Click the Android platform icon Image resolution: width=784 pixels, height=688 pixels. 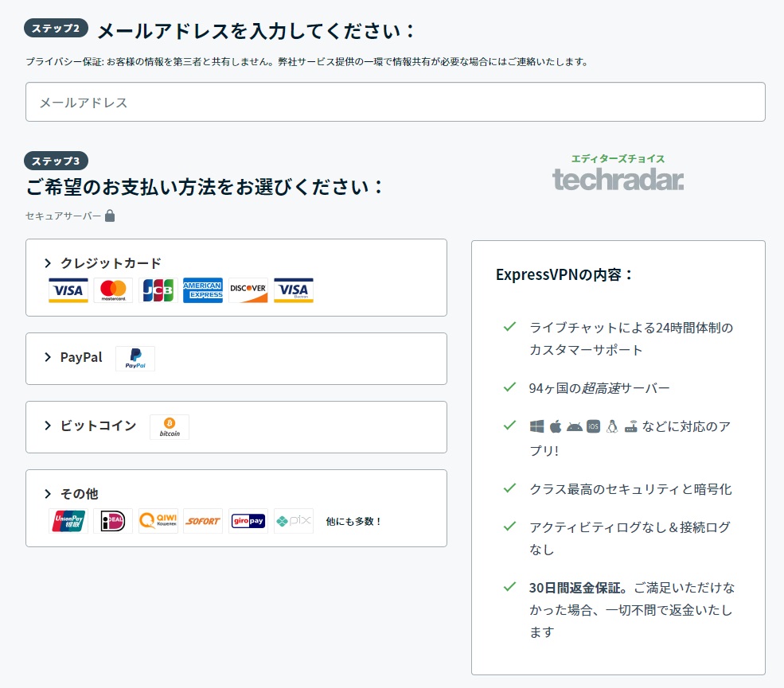(x=575, y=426)
